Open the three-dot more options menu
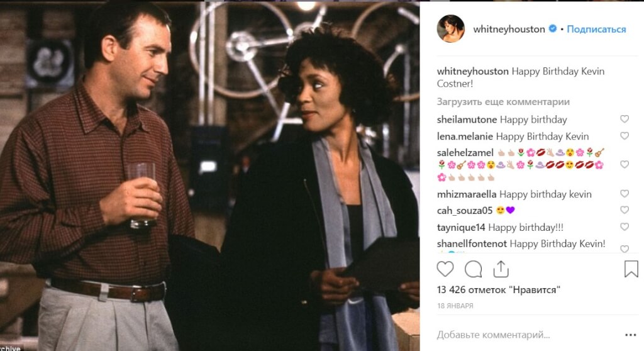The height and width of the screenshot is (351, 644). (x=630, y=335)
